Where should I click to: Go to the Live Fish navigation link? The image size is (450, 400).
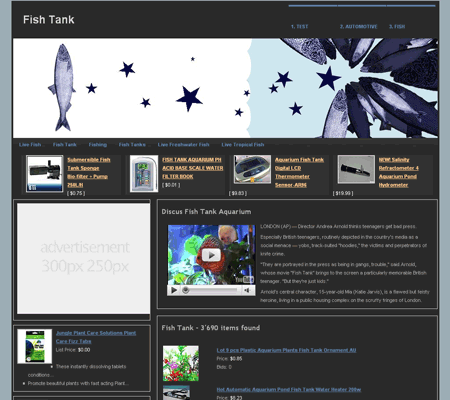[x=30, y=145]
